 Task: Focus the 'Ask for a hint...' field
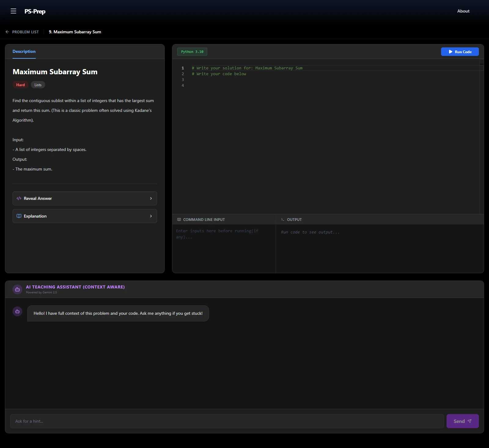pyautogui.click(x=227, y=421)
